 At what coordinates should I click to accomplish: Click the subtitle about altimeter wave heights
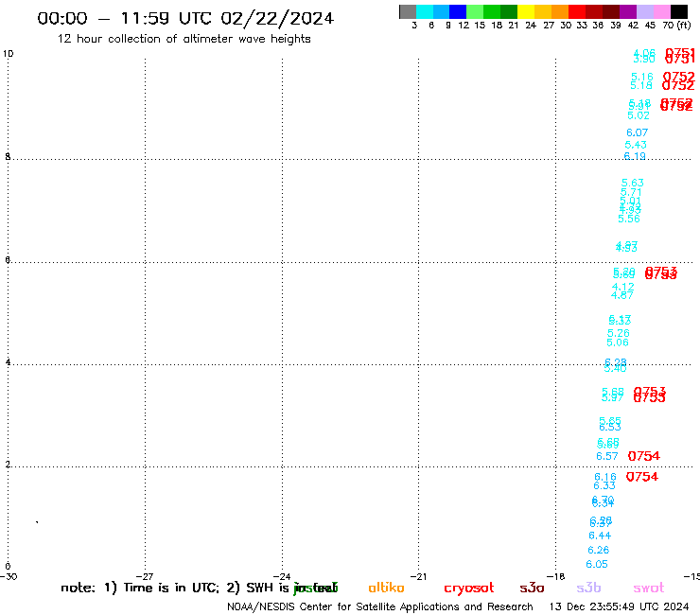pyautogui.click(x=184, y=39)
